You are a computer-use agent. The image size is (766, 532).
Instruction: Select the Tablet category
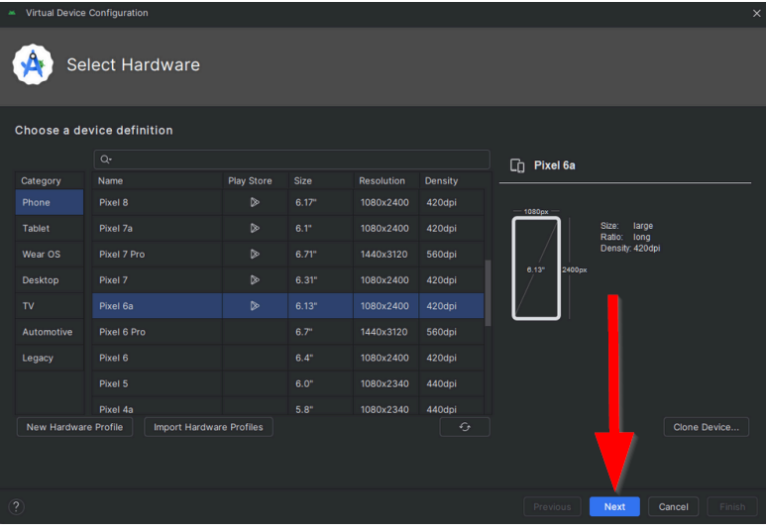(50, 228)
